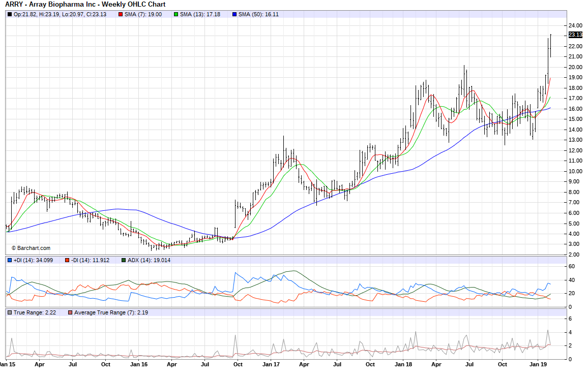Click the 24.00 price axis label
This screenshot has height=380, width=588.
[575, 26]
